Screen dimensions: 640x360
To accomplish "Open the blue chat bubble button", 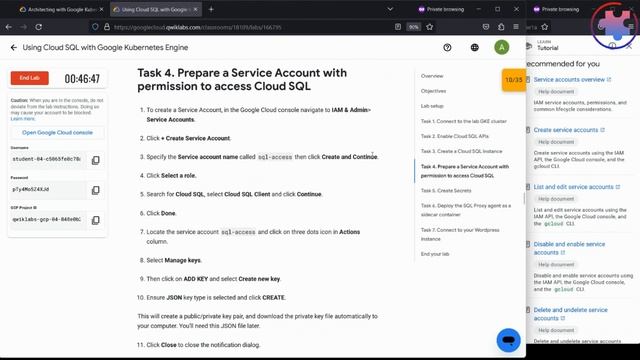I will [508, 340].
